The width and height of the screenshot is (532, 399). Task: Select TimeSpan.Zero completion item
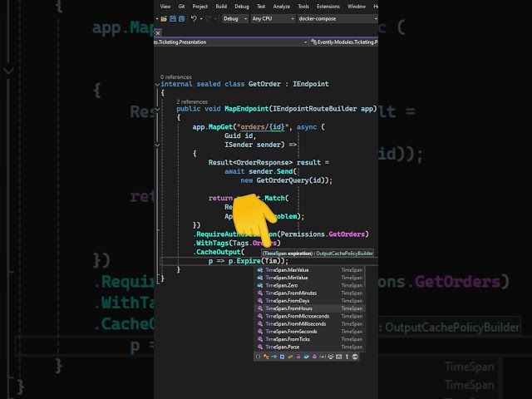[x=309, y=285]
